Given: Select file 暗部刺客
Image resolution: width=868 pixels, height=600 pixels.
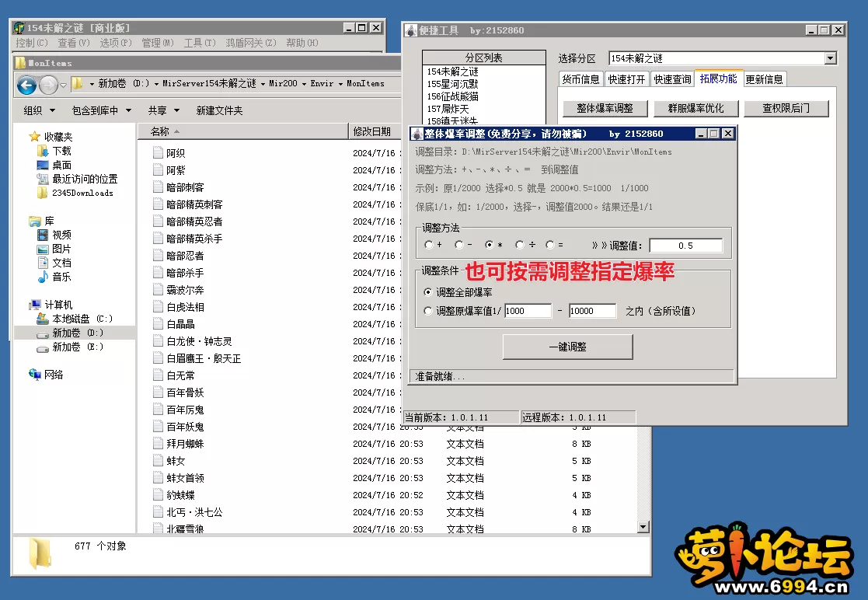Looking at the screenshot, I should (185, 187).
